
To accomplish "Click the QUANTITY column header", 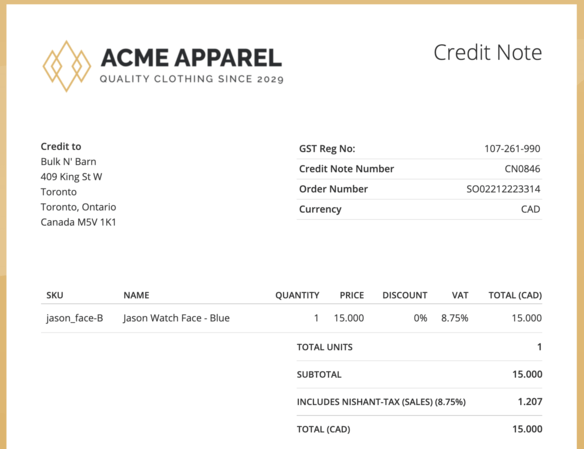I will click(x=297, y=295).
